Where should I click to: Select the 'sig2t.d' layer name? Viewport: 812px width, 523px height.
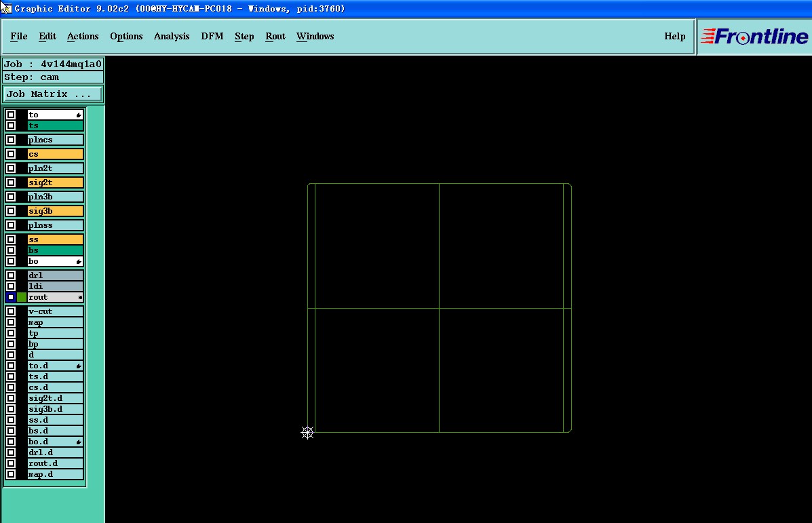(56, 399)
